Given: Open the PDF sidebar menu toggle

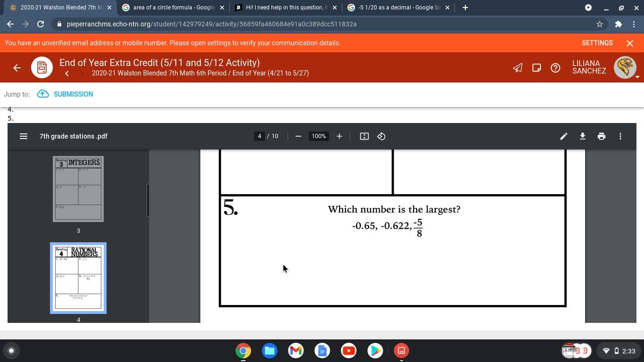Looking at the screenshot, I should (x=24, y=136).
